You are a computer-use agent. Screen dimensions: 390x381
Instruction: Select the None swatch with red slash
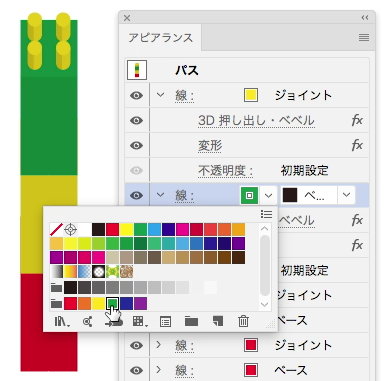[56, 230]
